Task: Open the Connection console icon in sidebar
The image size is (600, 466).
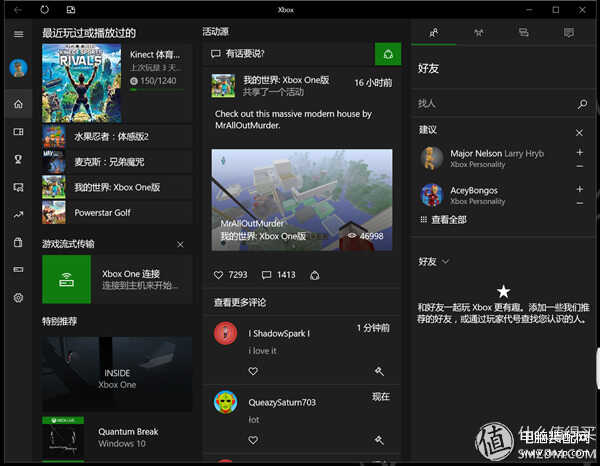Action: pyautogui.click(x=18, y=270)
